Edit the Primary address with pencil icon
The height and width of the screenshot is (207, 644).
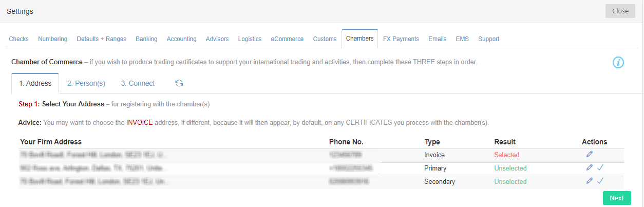tap(589, 167)
